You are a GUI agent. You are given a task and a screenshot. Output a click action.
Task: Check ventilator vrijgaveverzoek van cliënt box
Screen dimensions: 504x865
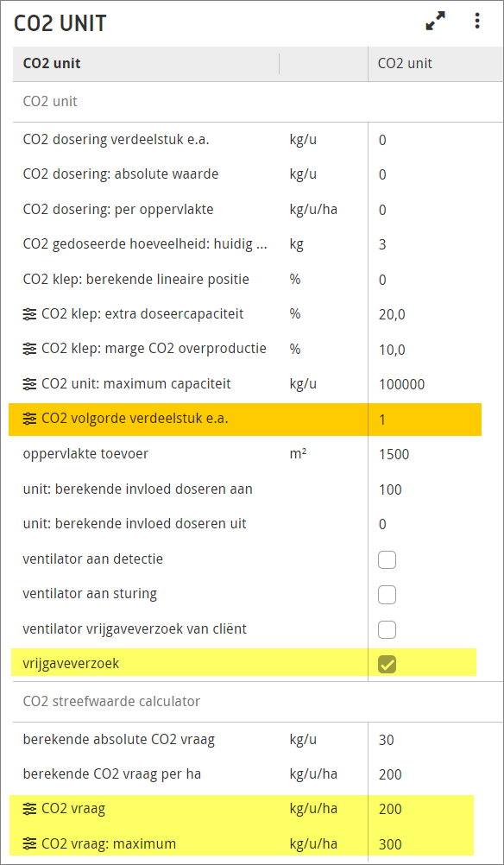coord(387,629)
